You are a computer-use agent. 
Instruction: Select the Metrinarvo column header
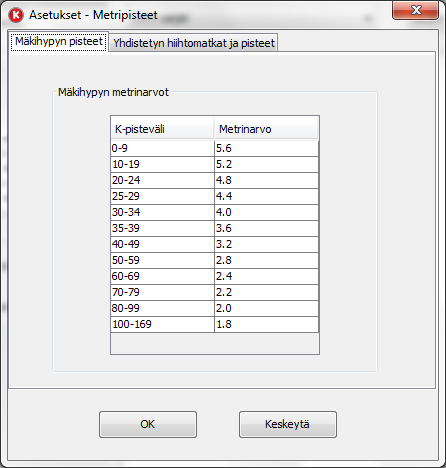[x=266, y=129]
